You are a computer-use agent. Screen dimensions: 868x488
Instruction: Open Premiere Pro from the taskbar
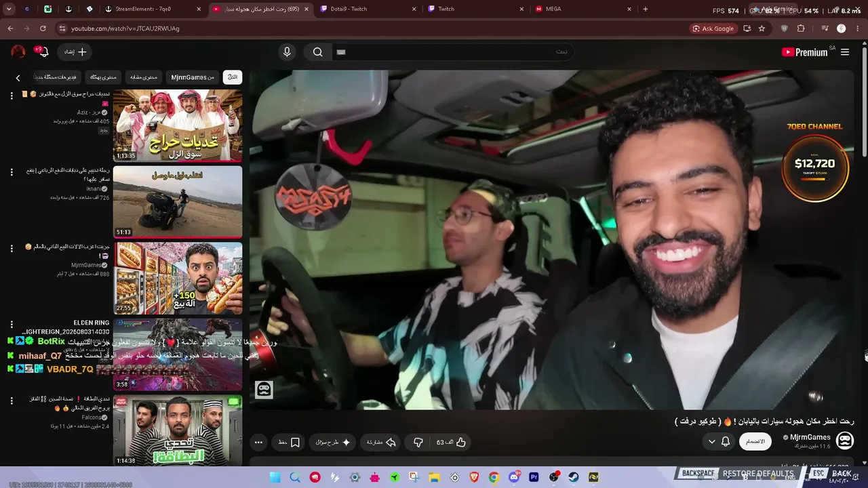534,477
